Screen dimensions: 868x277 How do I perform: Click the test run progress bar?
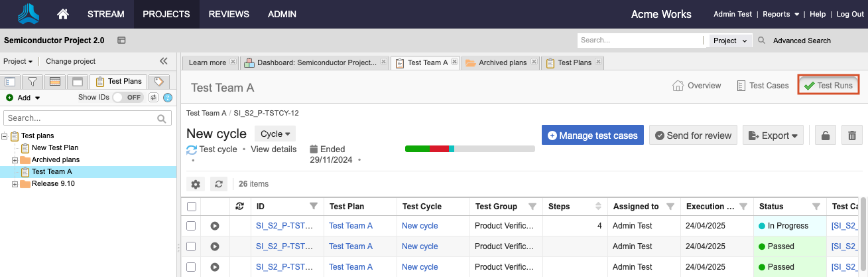point(469,149)
